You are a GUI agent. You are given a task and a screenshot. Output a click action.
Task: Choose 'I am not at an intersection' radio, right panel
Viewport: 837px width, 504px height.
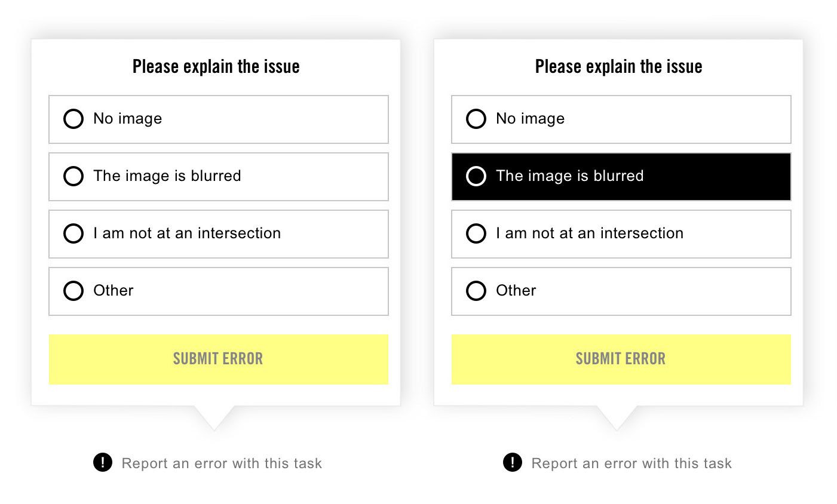tap(476, 233)
